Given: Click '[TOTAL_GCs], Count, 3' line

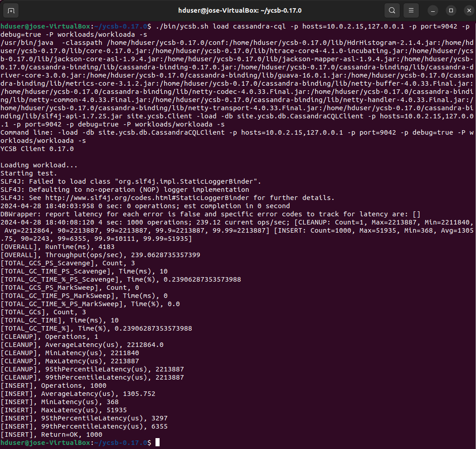Looking at the screenshot, I should pyautogui.click(x=43, y=312).
